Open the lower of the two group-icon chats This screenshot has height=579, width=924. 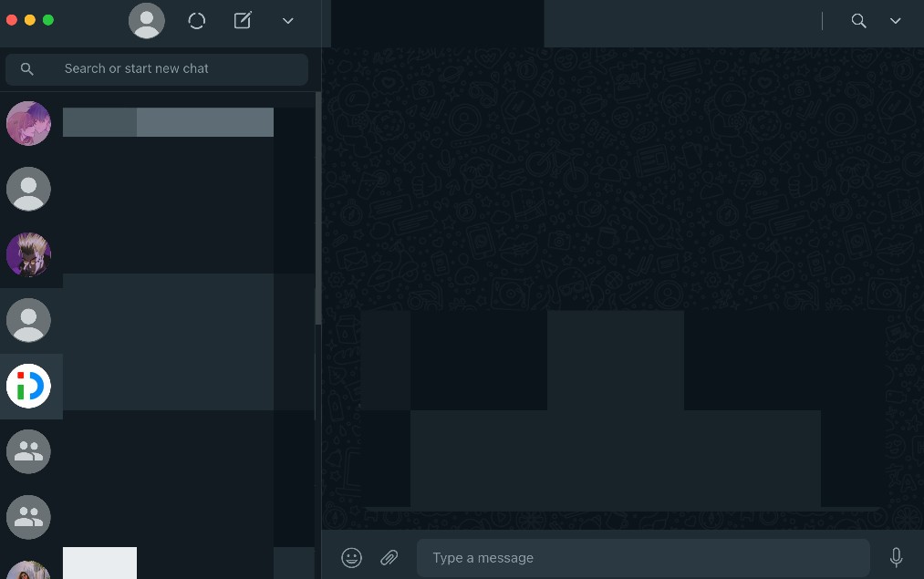coord(28,517)
